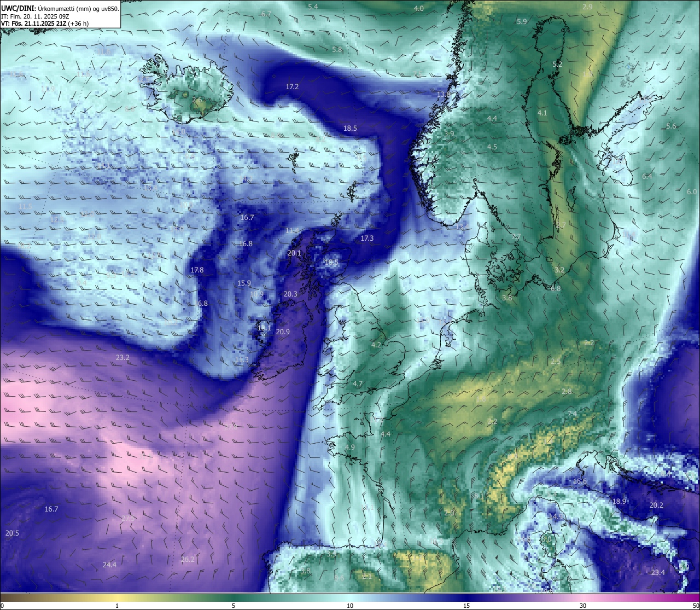Click the value label "17.3" over the North Sea
The width and height of the screenshot is (700, 610).
[x=367, y=239]
